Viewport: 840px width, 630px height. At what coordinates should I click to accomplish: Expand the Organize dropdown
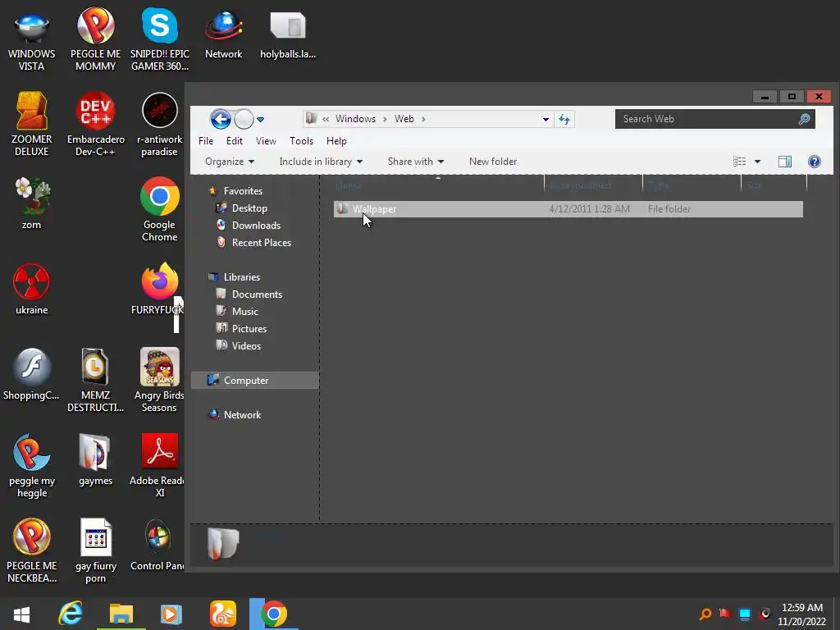pos(230,162)
